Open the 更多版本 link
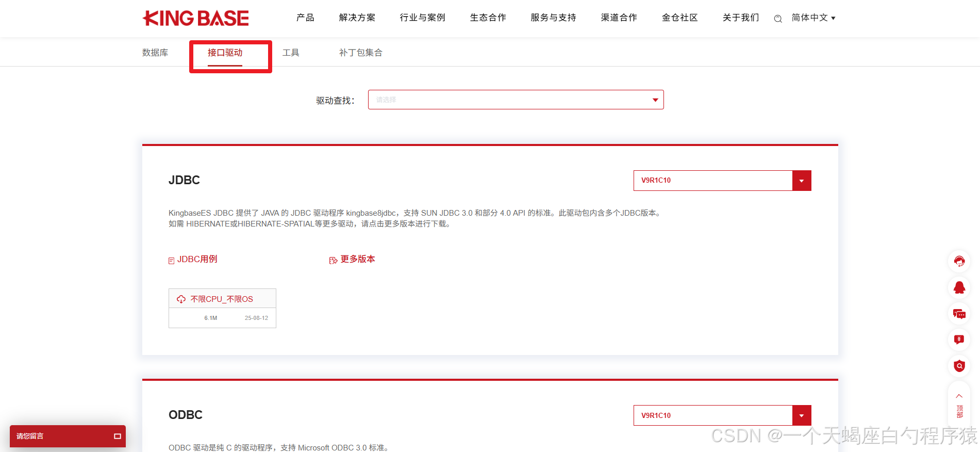 tap(358, 259)
